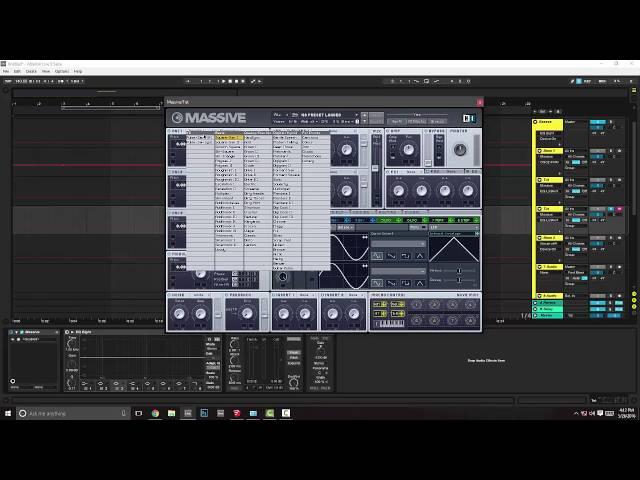Open the upper LFO curve dropdown

398,244
